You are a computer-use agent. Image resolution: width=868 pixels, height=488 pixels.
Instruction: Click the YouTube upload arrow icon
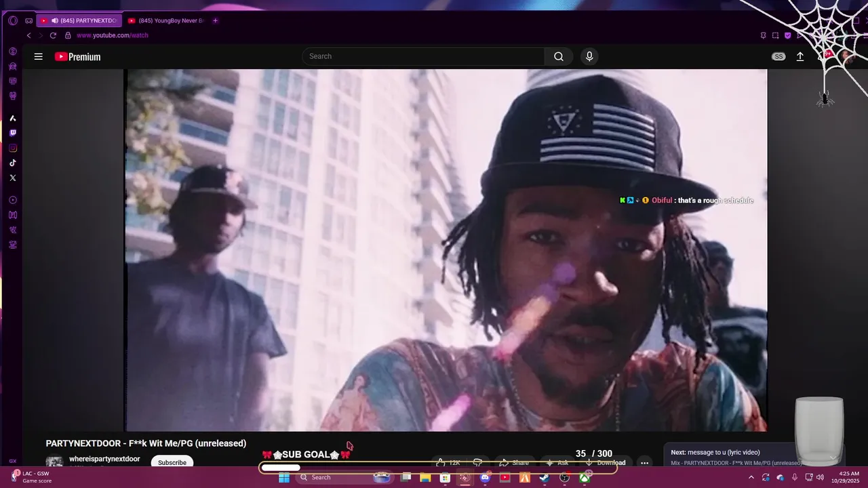(800, 57)
